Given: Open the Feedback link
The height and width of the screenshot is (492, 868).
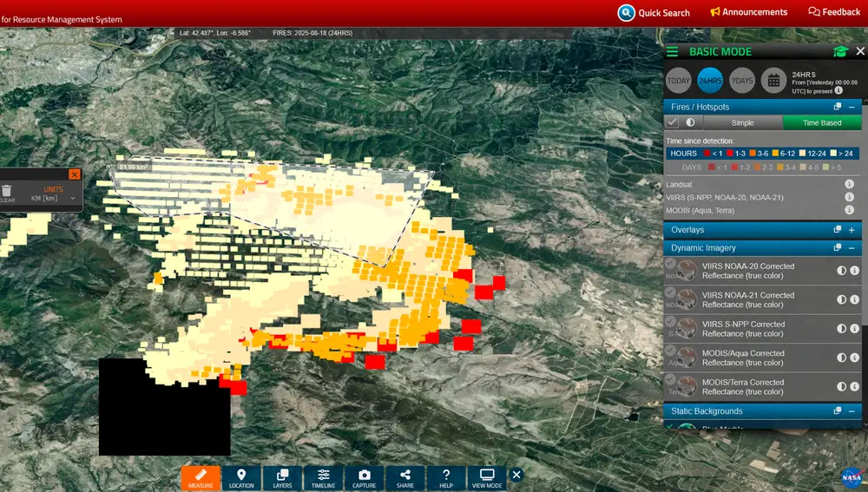Looking at the screenshot, I should point(834,12).
